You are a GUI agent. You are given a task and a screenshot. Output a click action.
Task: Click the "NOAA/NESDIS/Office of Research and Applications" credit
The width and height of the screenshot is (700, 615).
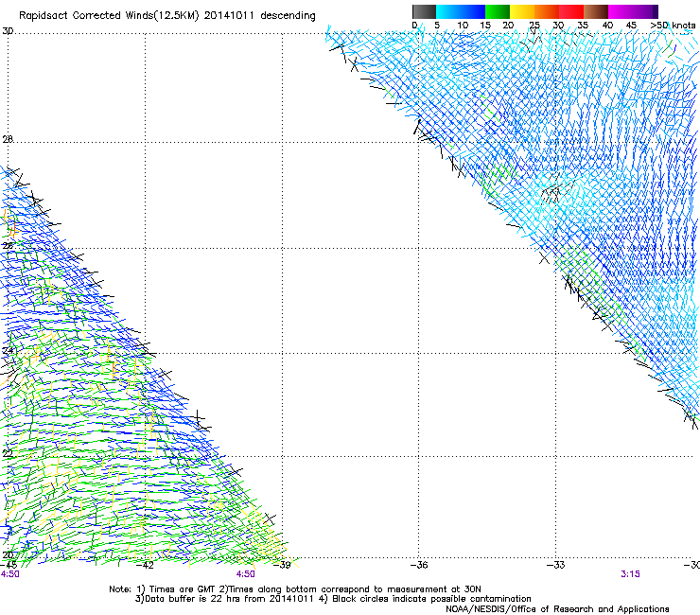pyautogui.click(x=557, y=609)
